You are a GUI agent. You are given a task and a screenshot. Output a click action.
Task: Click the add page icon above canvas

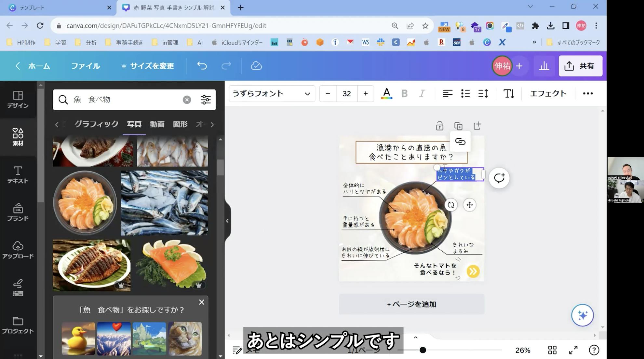[x=477, y=126]
